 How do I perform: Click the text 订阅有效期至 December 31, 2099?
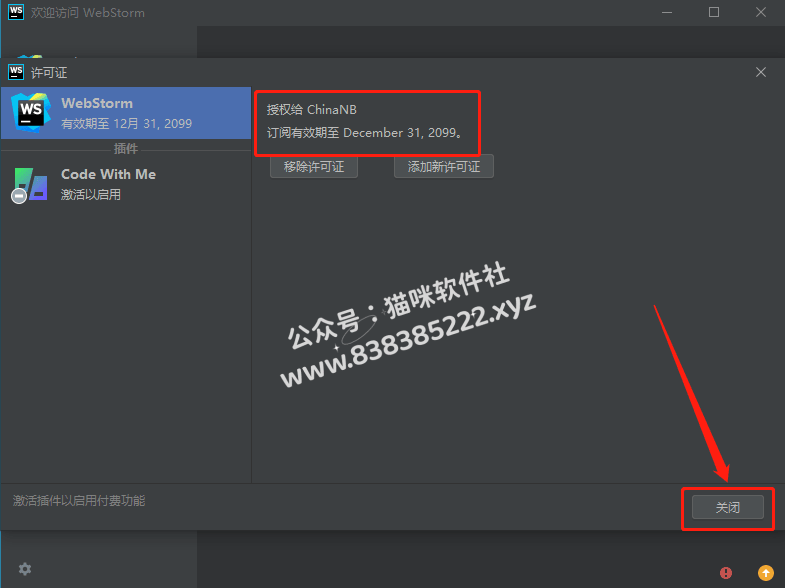(364, 133)
